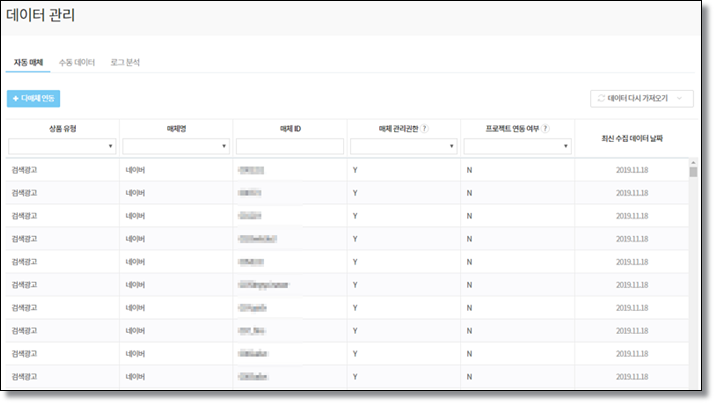Switch to the 자동 매체 tab
This screenshot has height=403, width=714.
tap(28, 62)
